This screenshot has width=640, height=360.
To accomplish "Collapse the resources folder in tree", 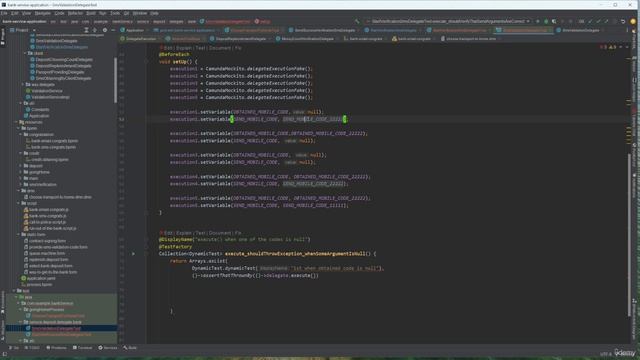I will coord(16,122).
